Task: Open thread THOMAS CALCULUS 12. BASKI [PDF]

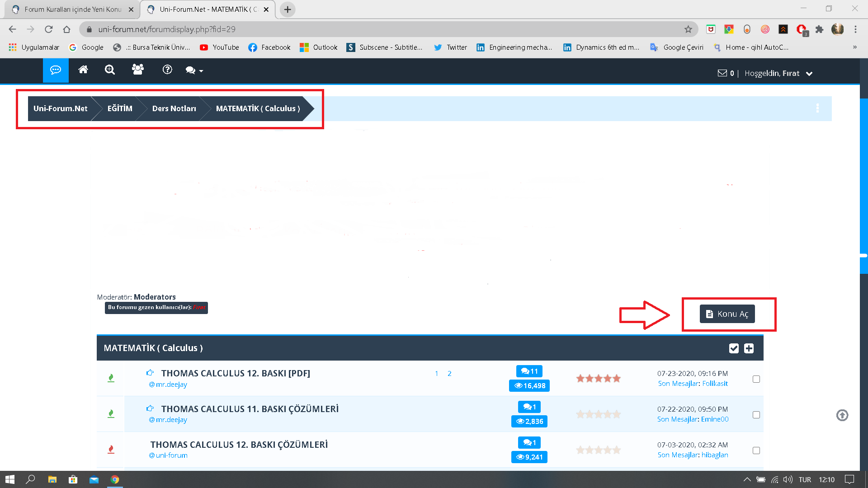Action: (x=236, y=373)
